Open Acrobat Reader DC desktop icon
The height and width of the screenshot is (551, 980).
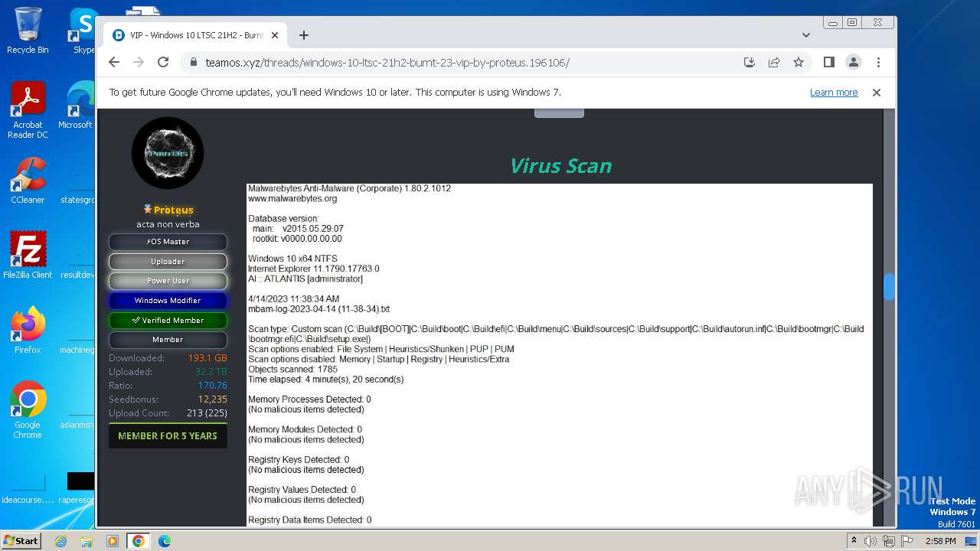[28, 110]
